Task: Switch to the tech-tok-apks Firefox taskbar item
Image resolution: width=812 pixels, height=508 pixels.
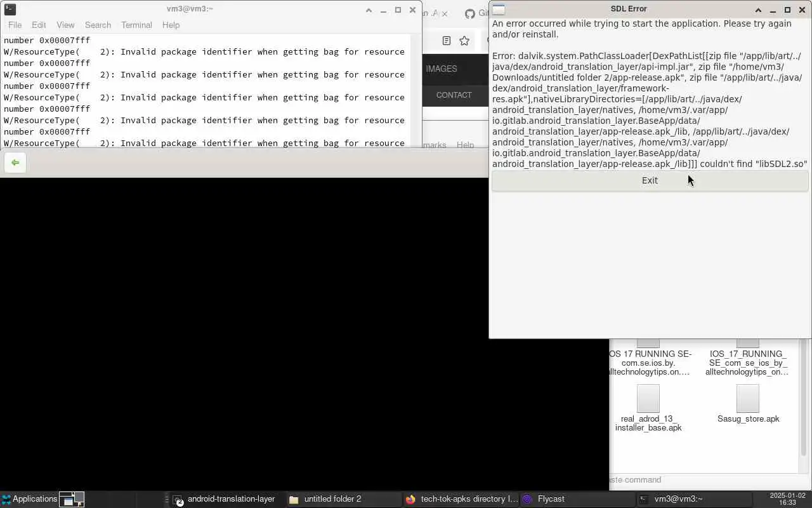Action: [x=461, y=499]
